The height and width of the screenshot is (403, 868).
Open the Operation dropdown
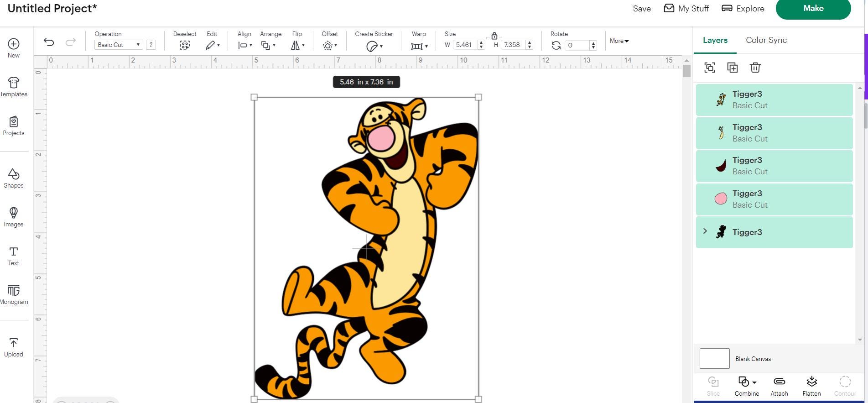(119, 45)
